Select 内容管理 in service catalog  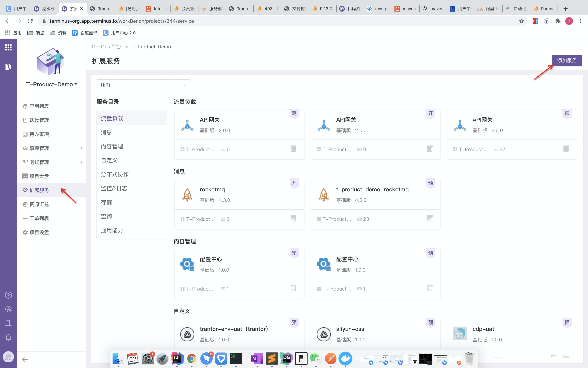pos(131,146)
